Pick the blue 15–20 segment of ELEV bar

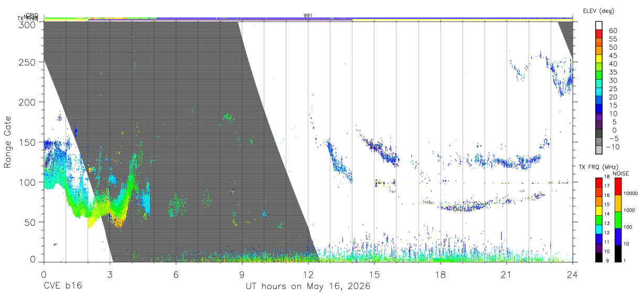(598, 101)
